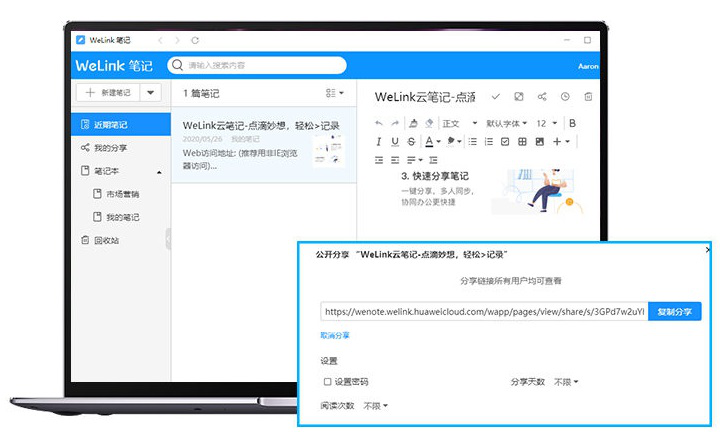Select 笔记本 in the sidebar
Image resolution: width=723 pixels, height=441 pixels.
[107, 171]
